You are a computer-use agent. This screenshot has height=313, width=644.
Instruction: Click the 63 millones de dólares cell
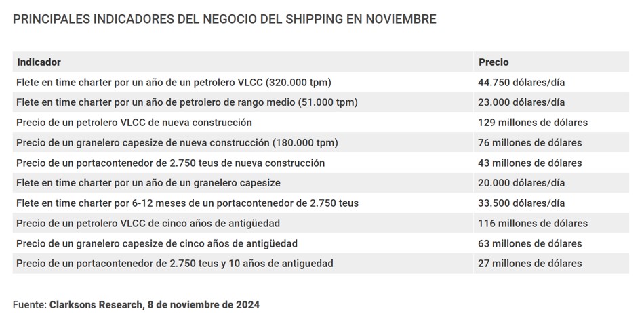(x=530, y=243)
